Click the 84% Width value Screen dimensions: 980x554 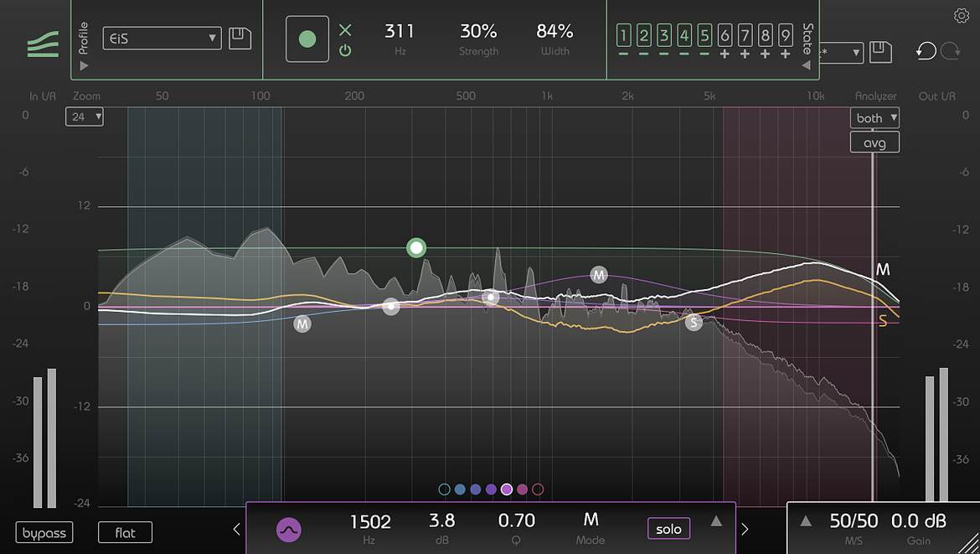[x=555, y=31]
